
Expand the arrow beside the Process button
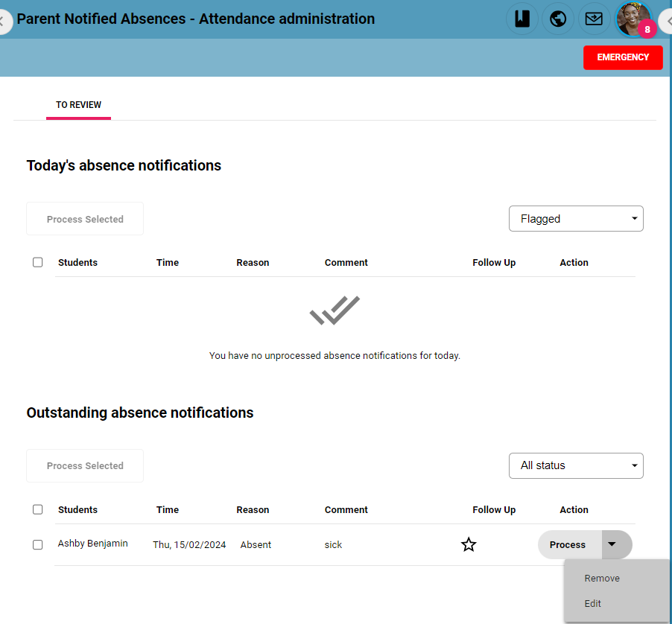[x=616, y=544]
